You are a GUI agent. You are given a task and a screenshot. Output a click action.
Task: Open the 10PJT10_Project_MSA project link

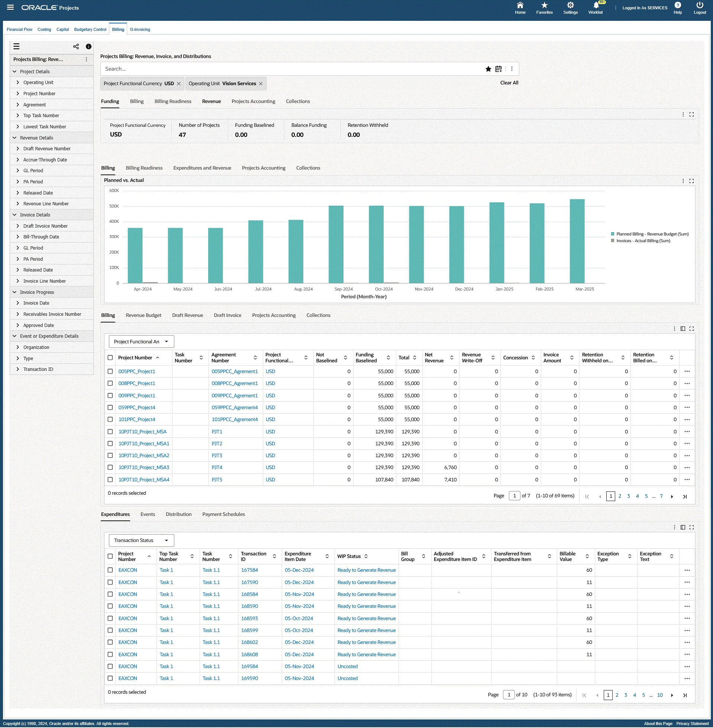(142, 432)
